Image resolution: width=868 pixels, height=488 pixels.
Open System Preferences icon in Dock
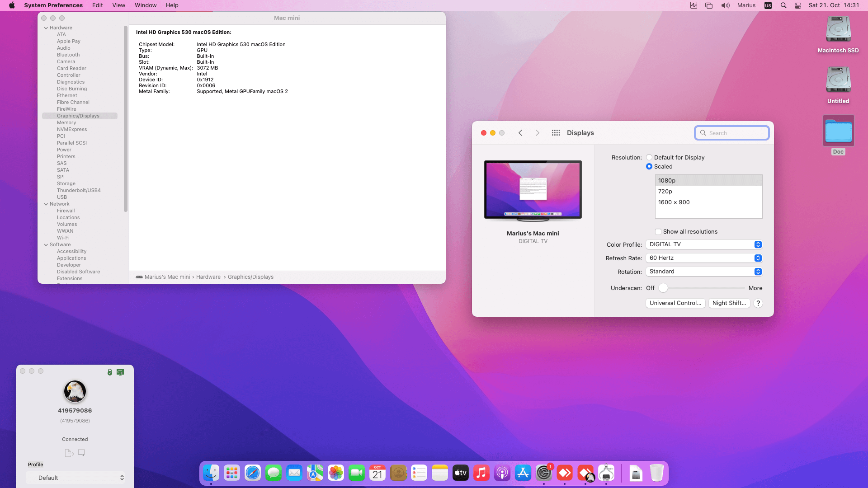tap(544, 473)
